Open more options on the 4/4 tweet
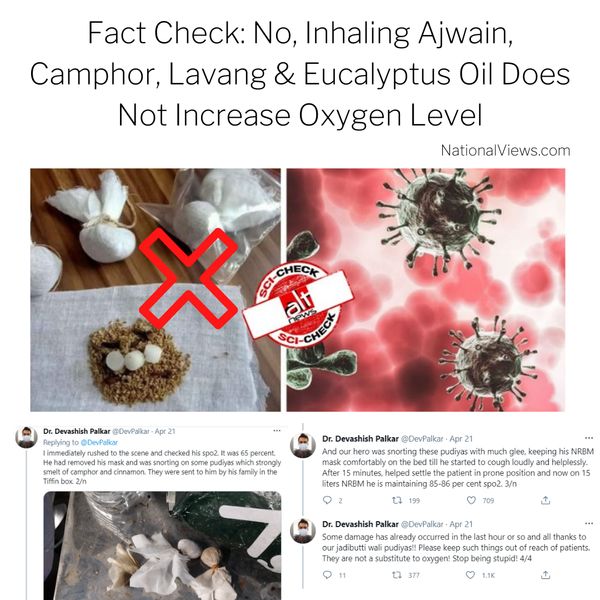Screen dimensions: 600x600 tap(589, 523)
